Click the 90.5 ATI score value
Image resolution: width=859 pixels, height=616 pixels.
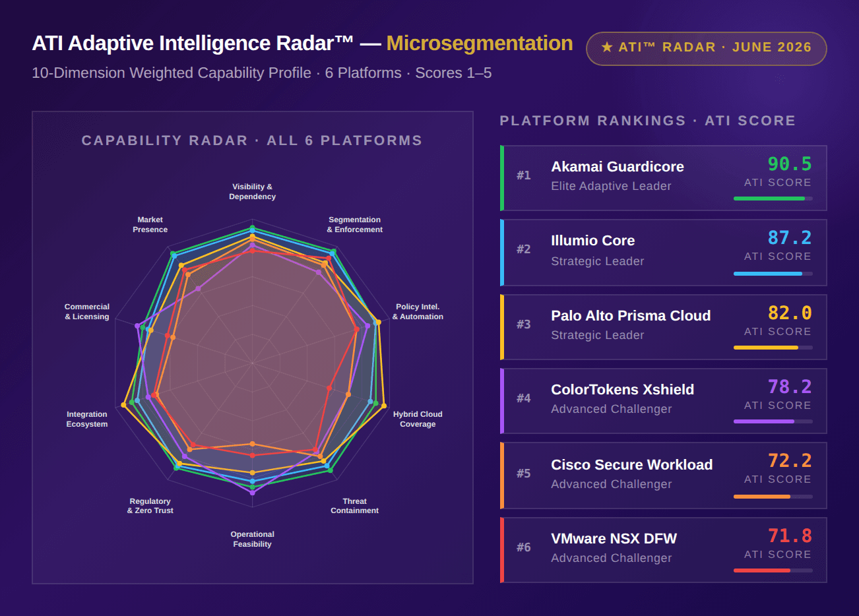(789, 164)
